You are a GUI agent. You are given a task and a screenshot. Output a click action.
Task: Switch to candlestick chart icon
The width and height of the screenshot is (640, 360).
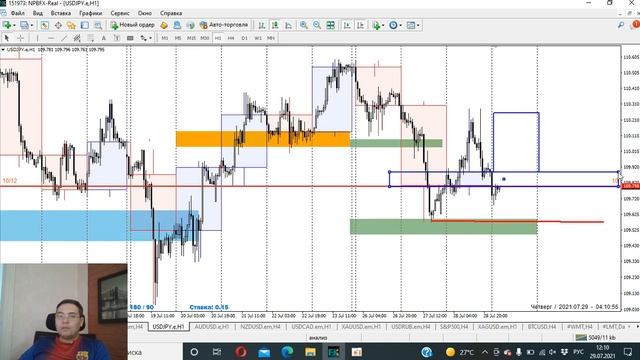coord(275,25)
